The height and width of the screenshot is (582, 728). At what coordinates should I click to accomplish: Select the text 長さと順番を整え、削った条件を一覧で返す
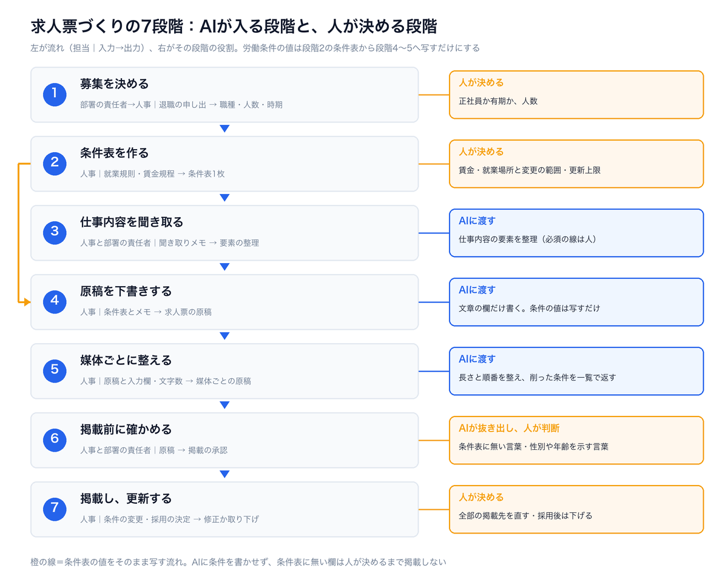click(x=538, y=378)
